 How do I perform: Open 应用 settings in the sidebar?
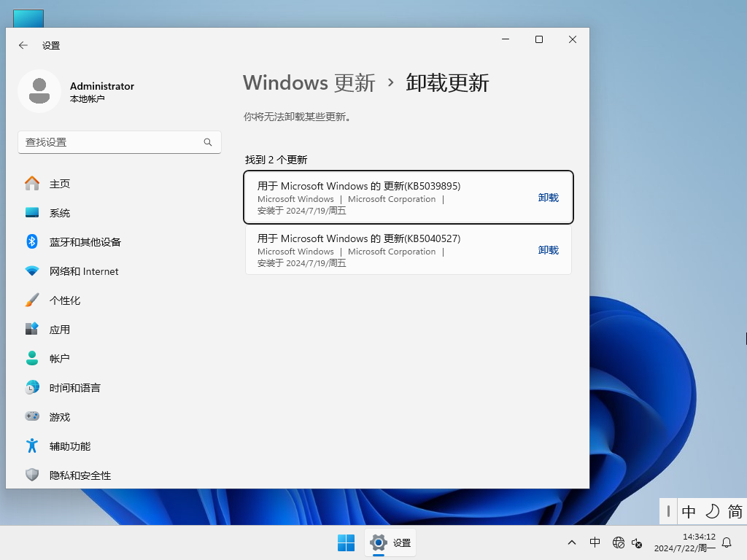point(60,329)
